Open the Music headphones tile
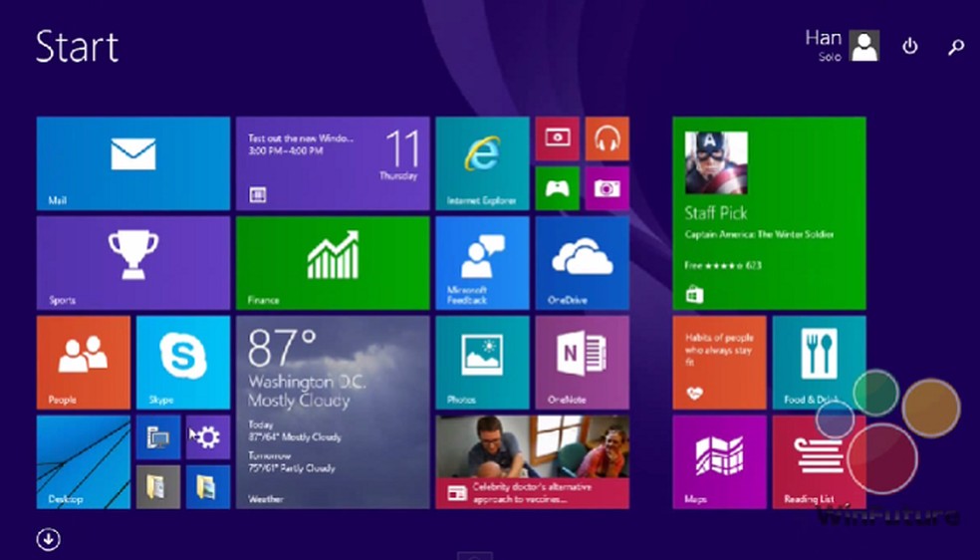The width and height of the screenshot is (980, 560). point(607,139)
